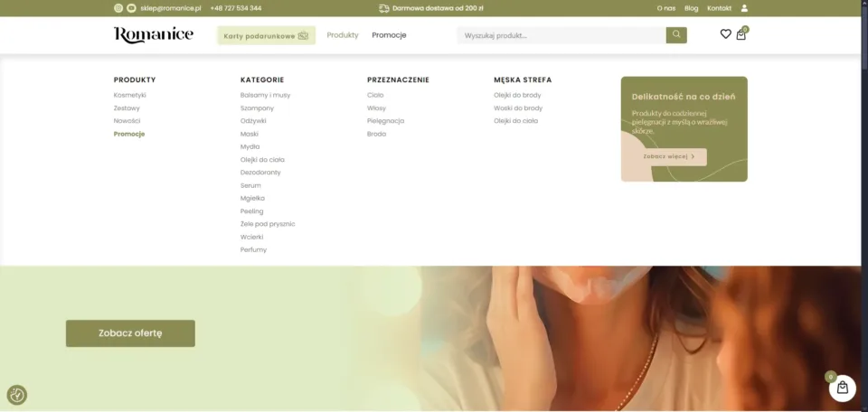
Task: Click the Romanice logo
Action: [x=154, y=35]
